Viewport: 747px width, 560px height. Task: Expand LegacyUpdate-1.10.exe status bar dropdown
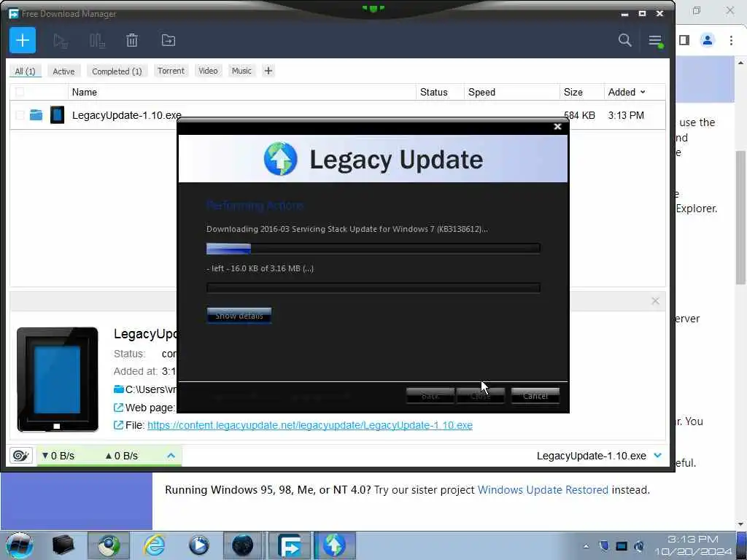click(x=658, y=456)
